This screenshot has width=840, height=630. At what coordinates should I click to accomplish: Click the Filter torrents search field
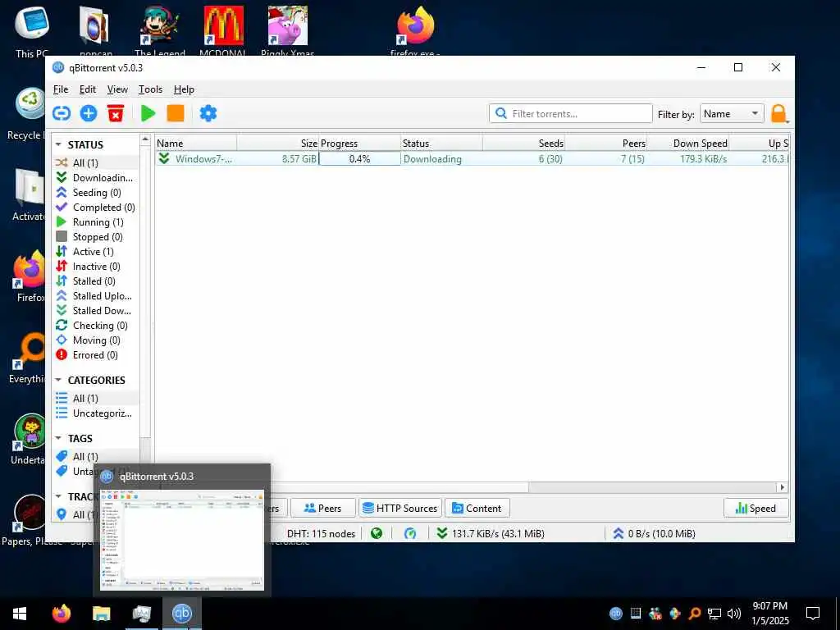[x=571, y=113]
